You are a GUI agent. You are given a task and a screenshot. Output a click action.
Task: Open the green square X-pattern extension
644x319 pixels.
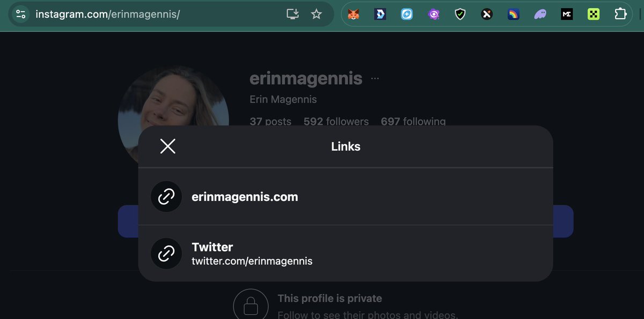[x=594, y=14]
